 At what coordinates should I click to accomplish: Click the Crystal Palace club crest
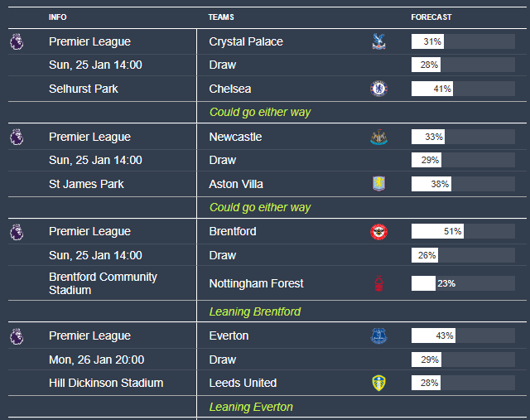(378, 42)
